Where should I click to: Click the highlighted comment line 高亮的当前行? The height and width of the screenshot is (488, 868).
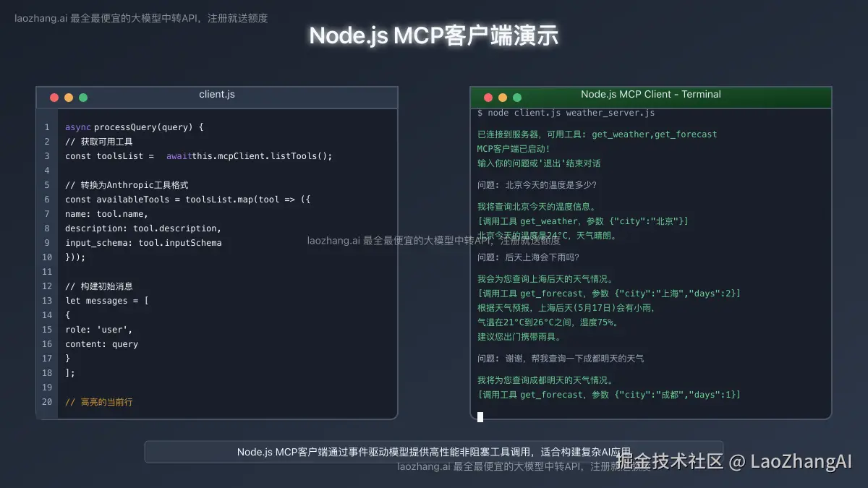[99, 402]
